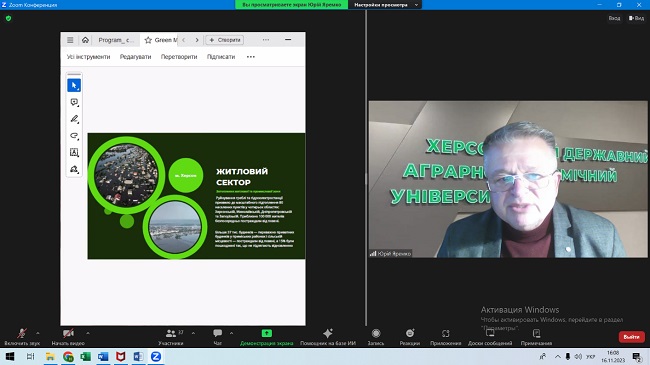Open the Редагувати menu
The image size is (650, 365).
[135, 56]
